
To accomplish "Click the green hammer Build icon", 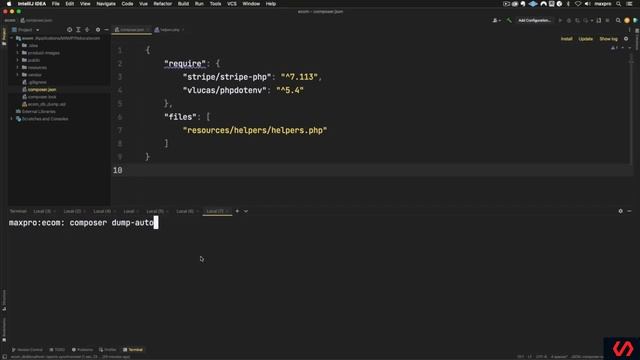I will [509, 20].
